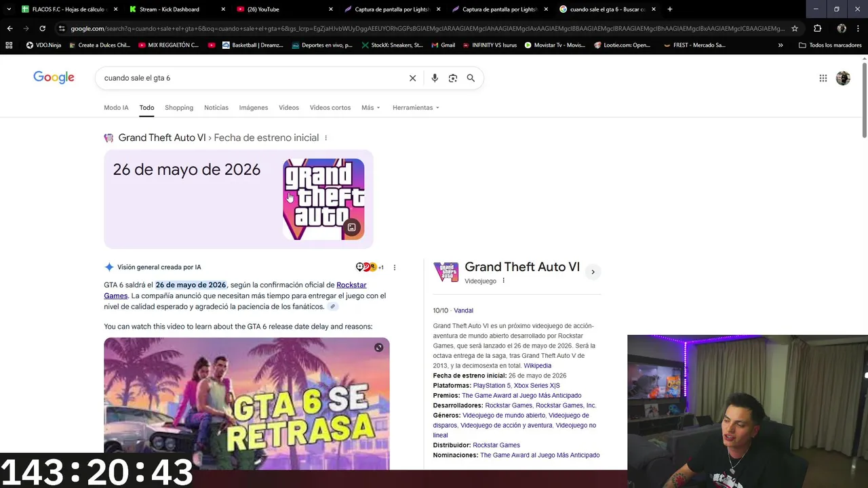Play the 'GTA 6 SE RETRASA' video thumbnail
The image size is (868, 488).
coord(247,403)
